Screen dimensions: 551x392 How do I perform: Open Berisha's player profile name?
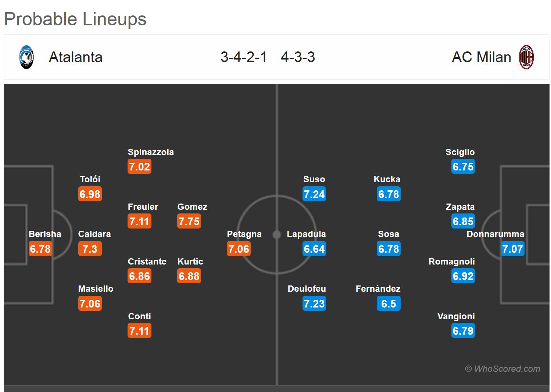point(45,234)
